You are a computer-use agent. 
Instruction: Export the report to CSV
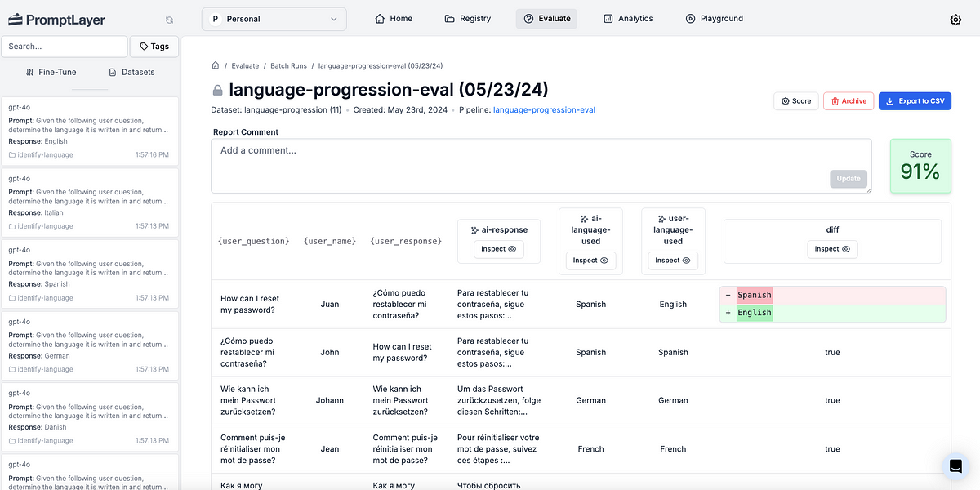click(x=915, y=101)
